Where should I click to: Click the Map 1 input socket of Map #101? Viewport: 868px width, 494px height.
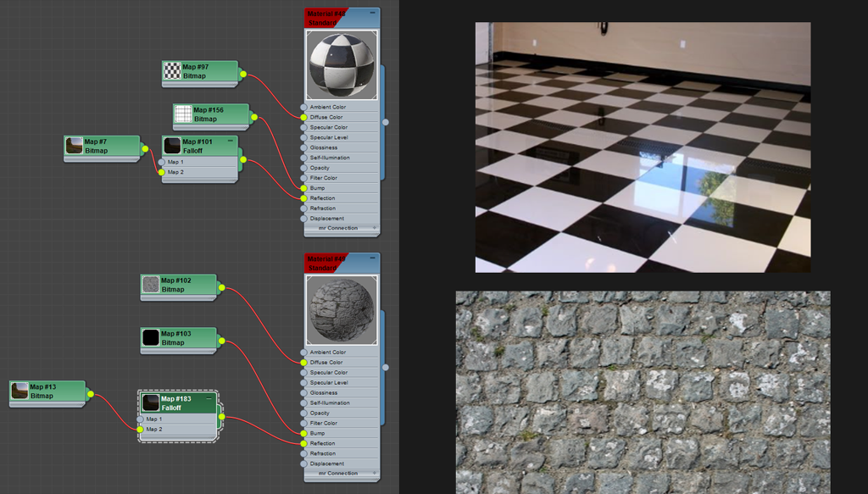click(x=162, y=162)
